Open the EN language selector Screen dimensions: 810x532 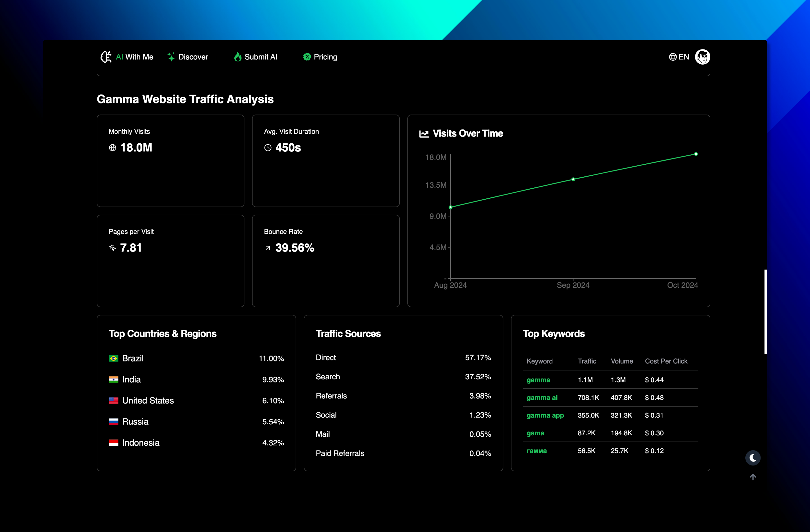click(679, 57)
